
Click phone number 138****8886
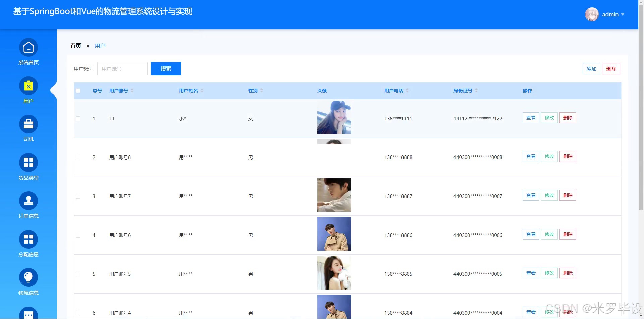pos(398,235)
